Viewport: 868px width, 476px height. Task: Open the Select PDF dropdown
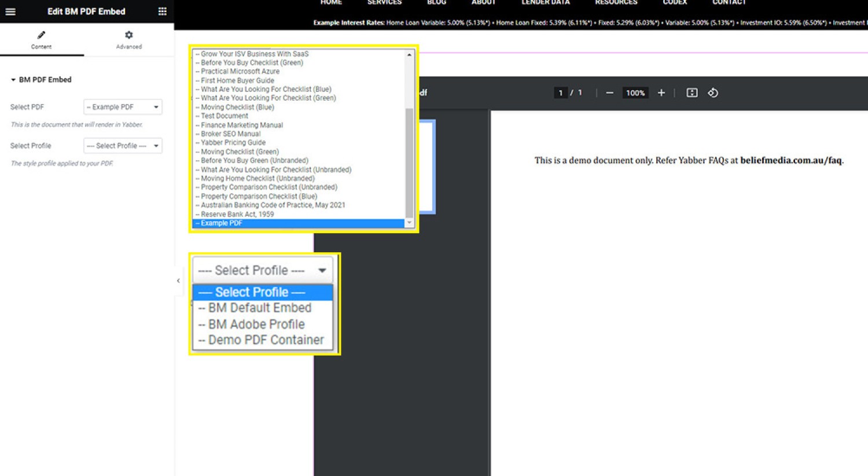[123, 107]
